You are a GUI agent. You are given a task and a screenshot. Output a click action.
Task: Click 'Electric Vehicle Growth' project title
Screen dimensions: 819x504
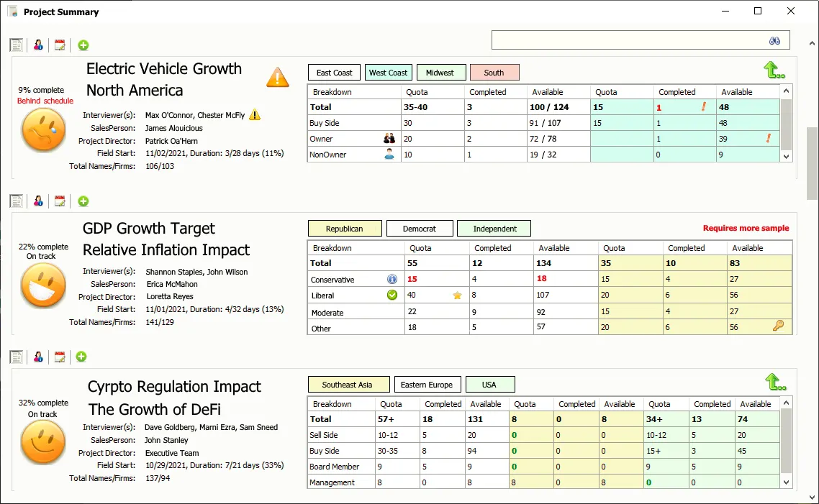pos(164,69)
